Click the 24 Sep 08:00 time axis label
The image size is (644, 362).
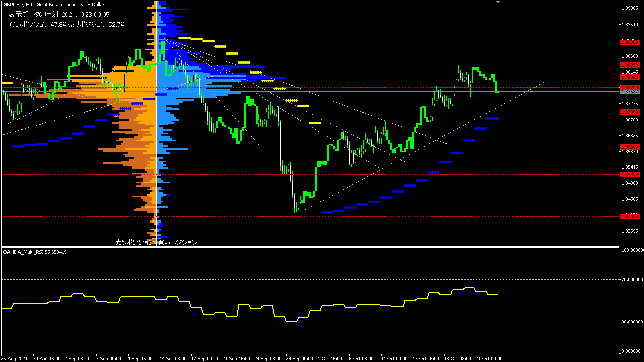tap(268, 358)
